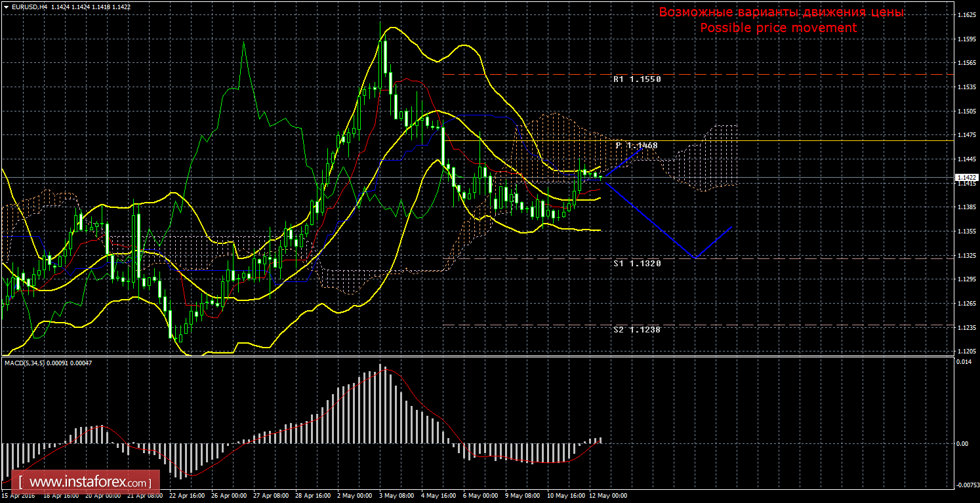Click the 1.1235 price axis label

[966, 328]
